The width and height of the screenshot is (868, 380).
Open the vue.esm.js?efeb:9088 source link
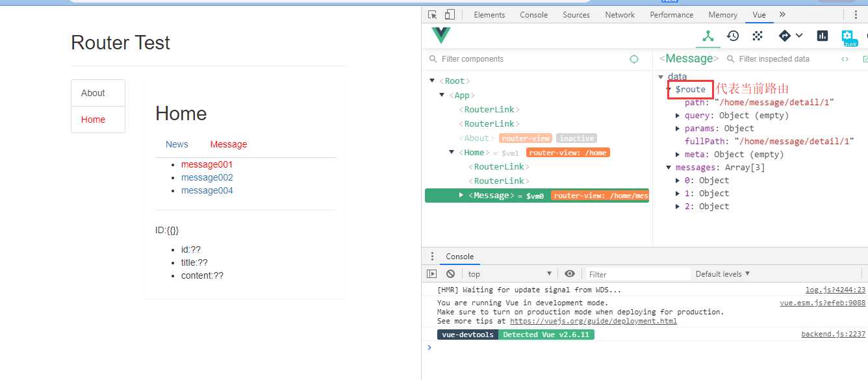click(x=823, y=303)
